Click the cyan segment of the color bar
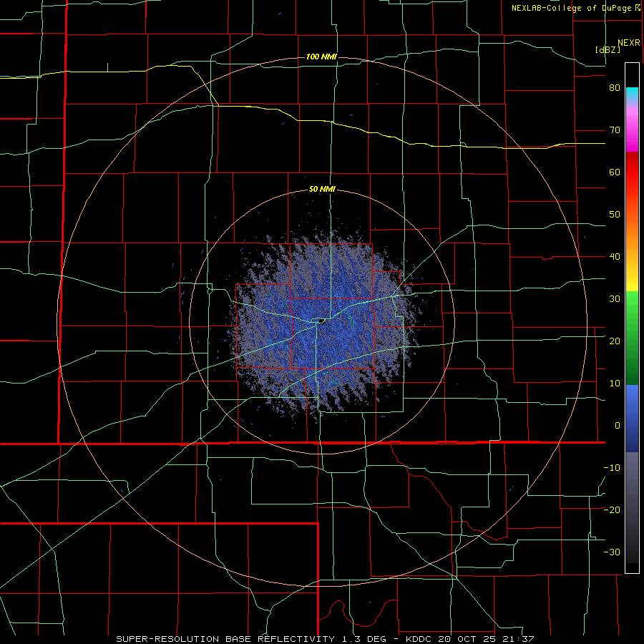 (632, 95)
